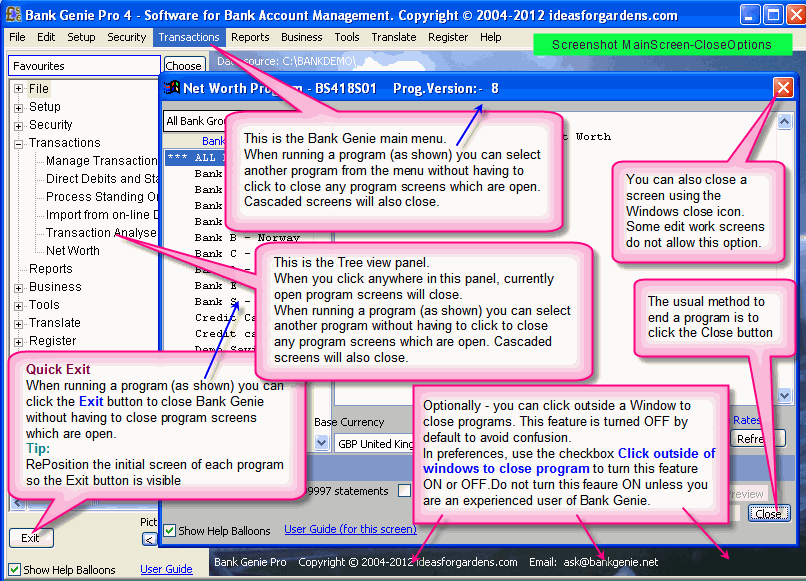Open the Edit menu
This screenshot has height=581, width=806.
coord(46,37)
